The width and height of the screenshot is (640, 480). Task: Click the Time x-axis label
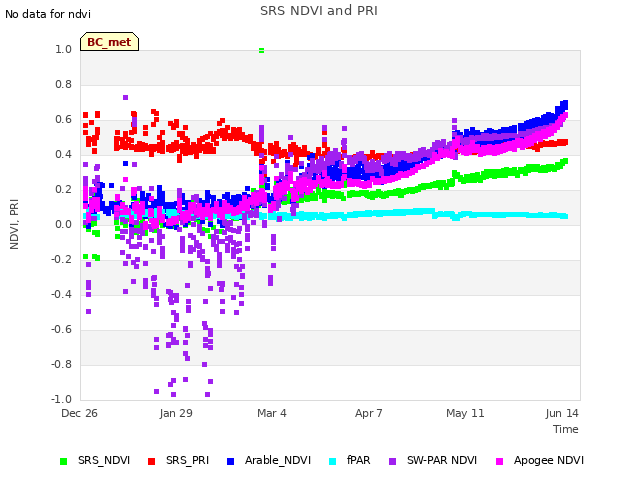(566, 429)
